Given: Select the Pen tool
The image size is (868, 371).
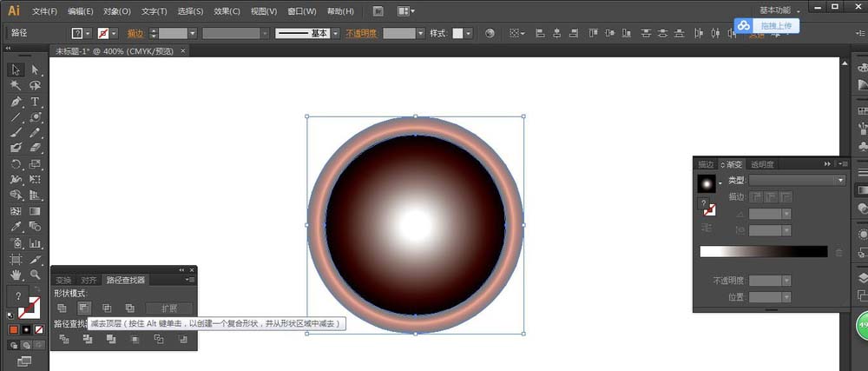Looking at the screenshot, I should [16, 102].
